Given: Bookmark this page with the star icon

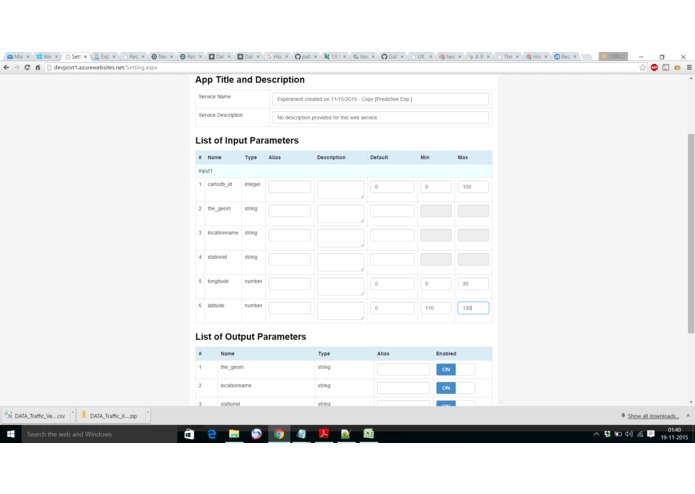Looking at the screenshot, I should [x=643, y=67].
